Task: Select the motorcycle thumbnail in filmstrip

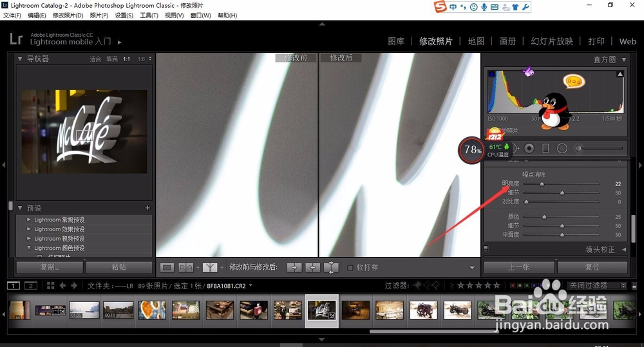Action: (x=457, y=310)
